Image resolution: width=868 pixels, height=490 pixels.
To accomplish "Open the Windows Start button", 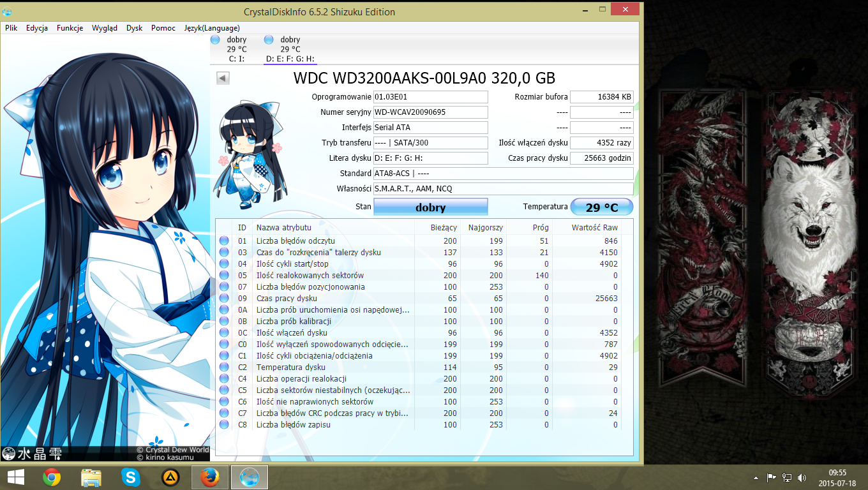I will click(15, 477).
